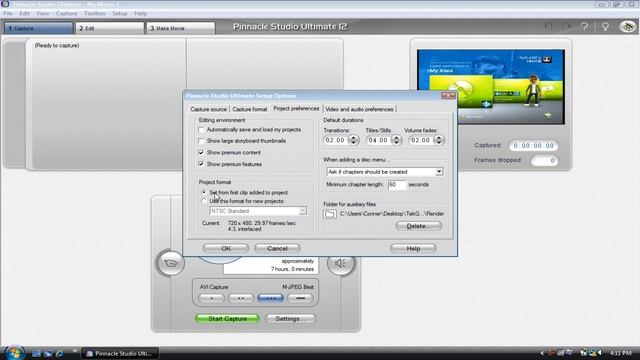640x360 pixels.
Task: Open the auxiliary files folder browse icon
Action: tap(330, 214)
